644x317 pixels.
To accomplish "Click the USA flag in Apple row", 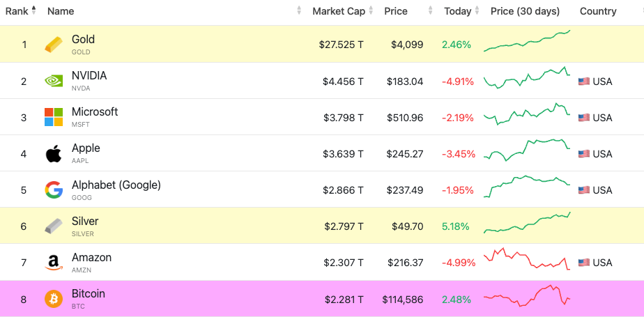I will point(584,154).
